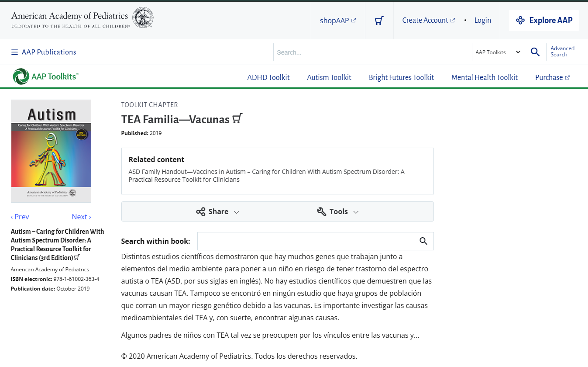Open the AAP Toolkits search scope dropdown

[498, 52]
